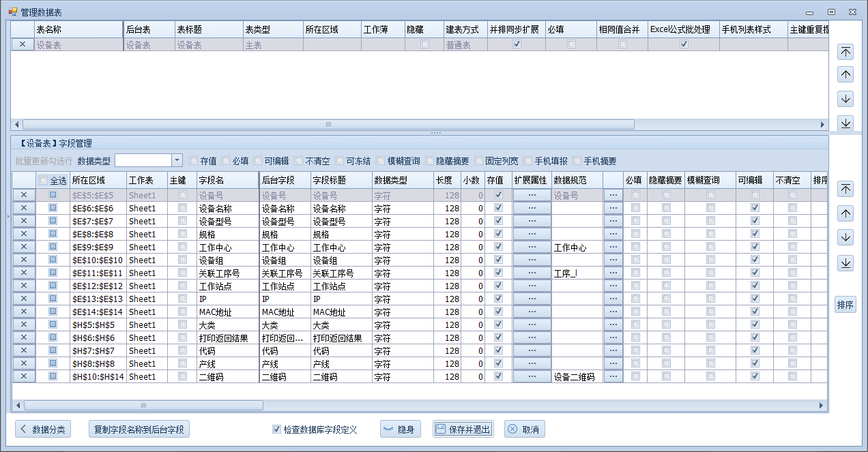Click the 表类型 column header

point(272,30)
